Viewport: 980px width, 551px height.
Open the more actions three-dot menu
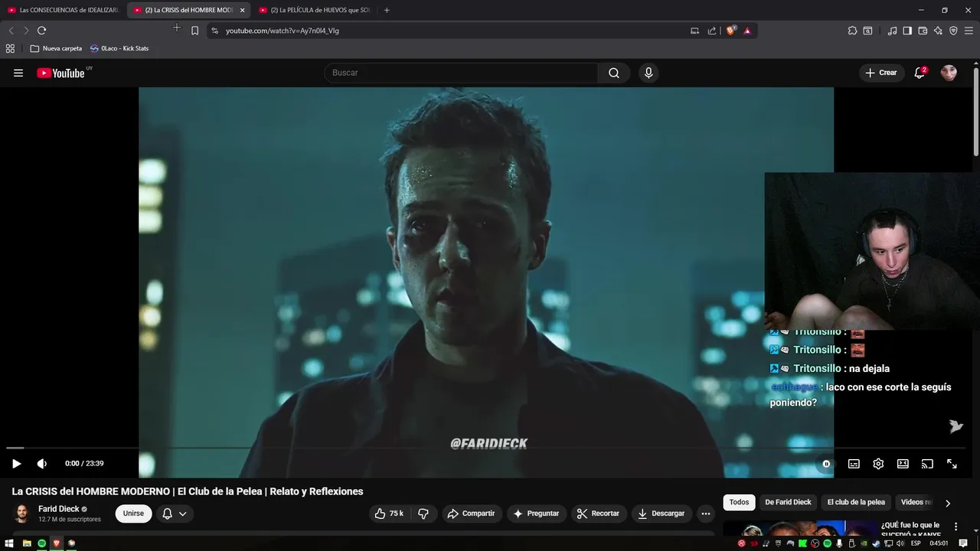(706, 514)
